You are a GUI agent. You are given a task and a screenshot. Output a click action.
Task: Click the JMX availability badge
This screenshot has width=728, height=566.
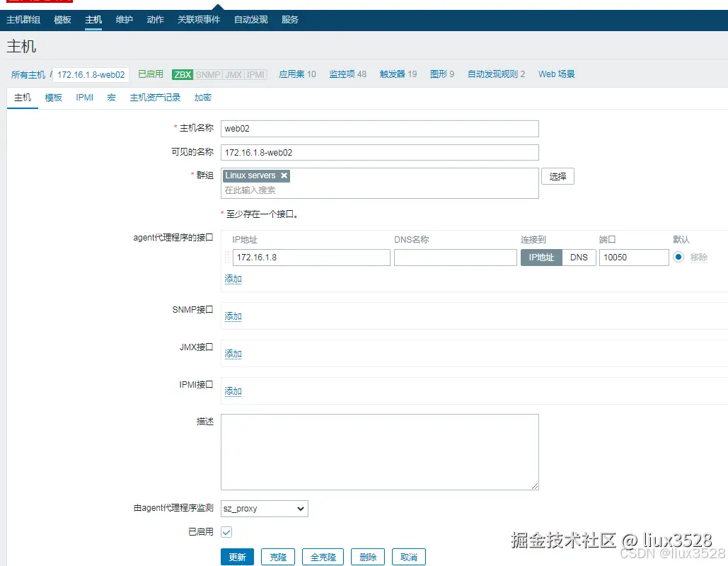tap(233, 74)
